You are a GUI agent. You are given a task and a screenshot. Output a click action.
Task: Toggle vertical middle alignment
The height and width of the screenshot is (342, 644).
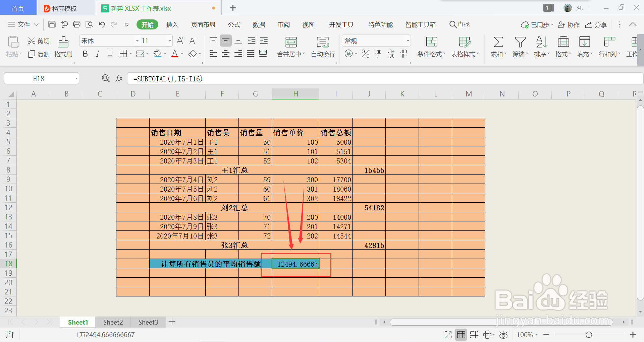click(x=226, y=41)
